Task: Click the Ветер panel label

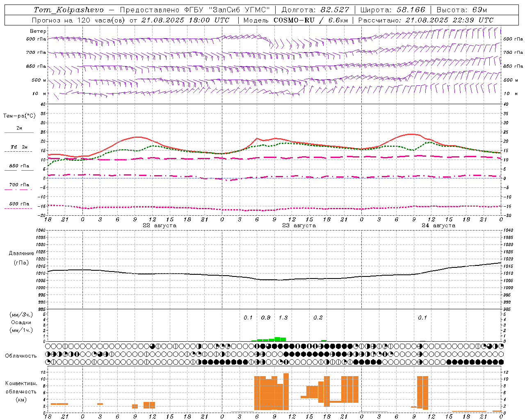Action: [x=38, y=31]
